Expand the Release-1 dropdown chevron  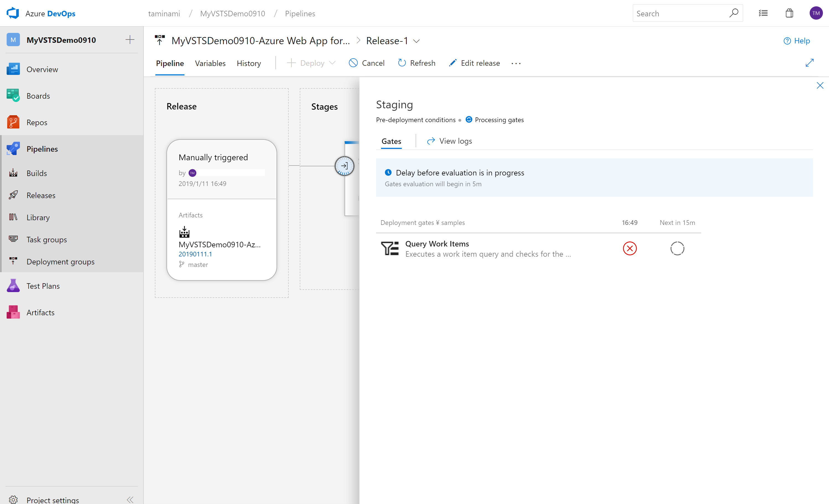416,41
